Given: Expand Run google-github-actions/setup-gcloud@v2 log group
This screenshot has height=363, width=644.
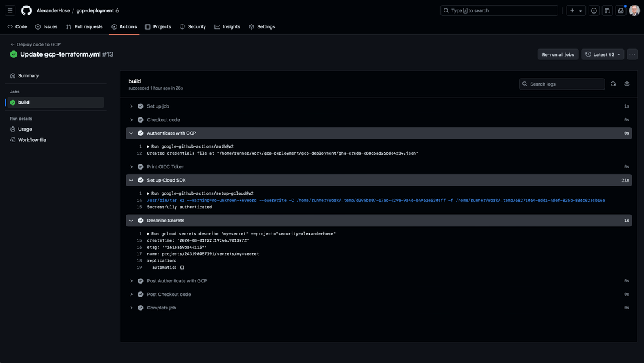Looking at the screenshot, I should [200, 193].
